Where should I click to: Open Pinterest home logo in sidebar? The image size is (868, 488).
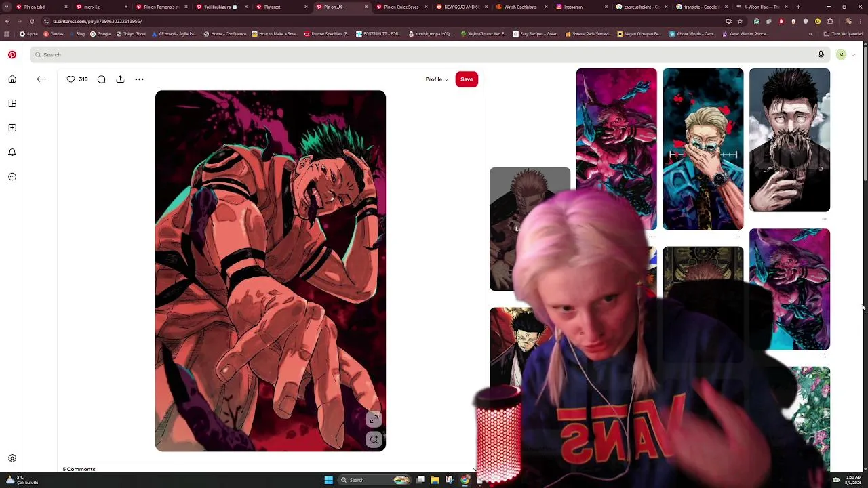click(x=12, y=54)
